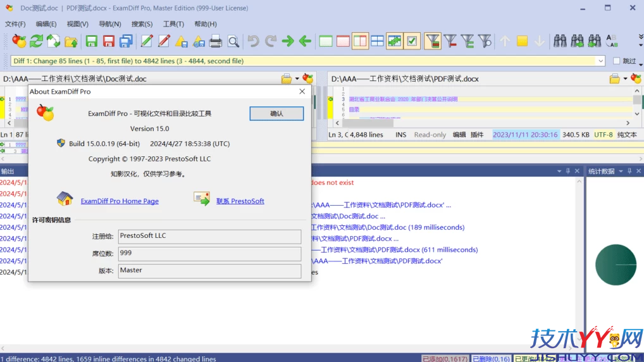Go to next difference green right arrow

point(288,41)
